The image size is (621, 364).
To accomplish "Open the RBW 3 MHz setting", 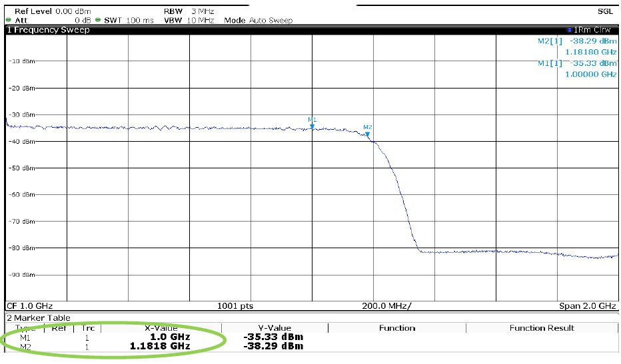I will pyautogui.click(x=189, y=12).
